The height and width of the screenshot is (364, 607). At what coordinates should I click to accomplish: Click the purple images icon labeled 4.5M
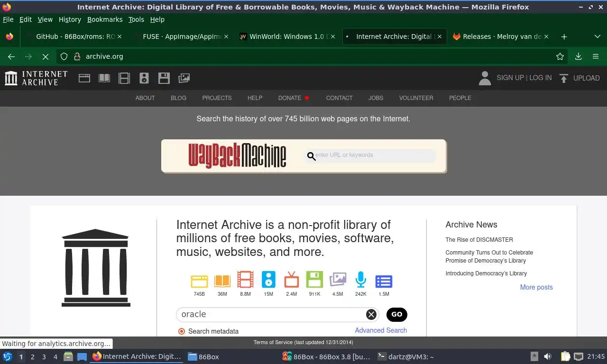338,280
